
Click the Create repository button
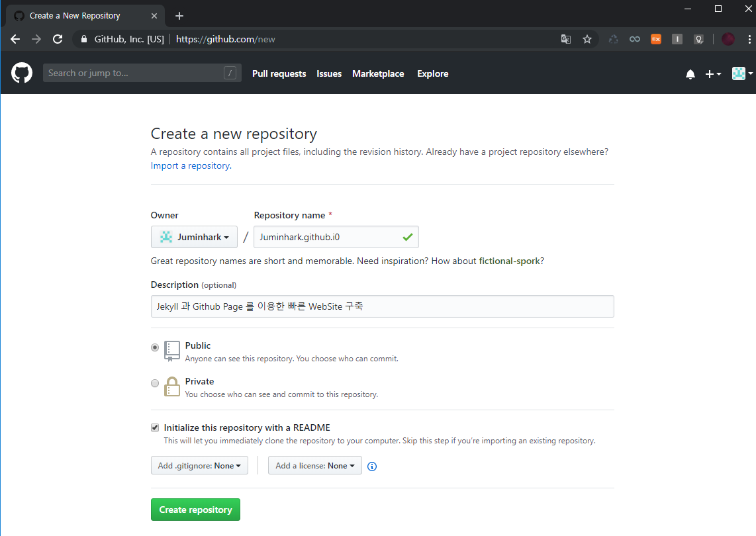(195, 510)
